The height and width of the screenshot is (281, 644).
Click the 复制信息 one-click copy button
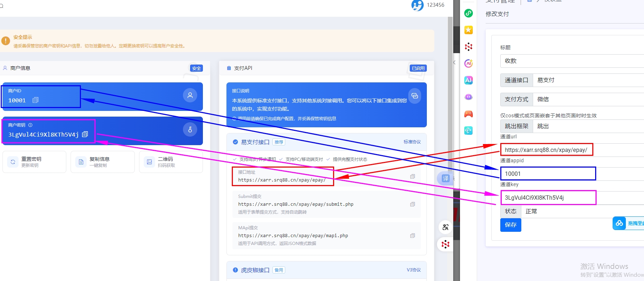[102, 162]
